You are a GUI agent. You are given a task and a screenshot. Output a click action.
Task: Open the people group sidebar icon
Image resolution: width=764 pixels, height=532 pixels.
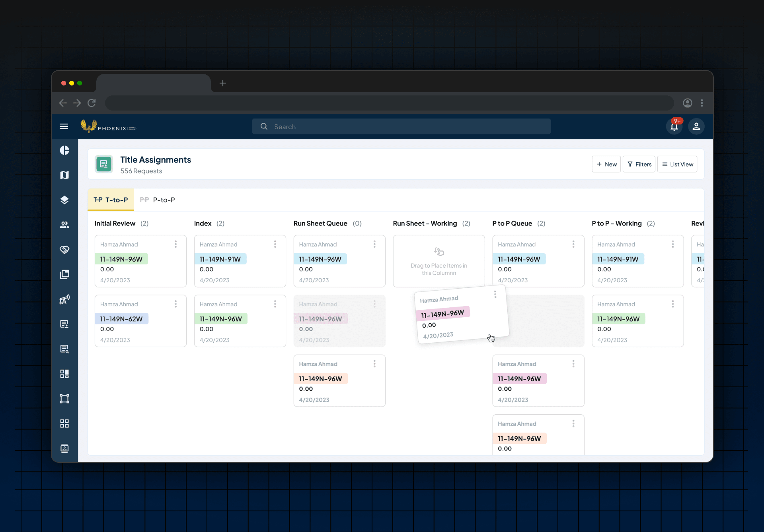(x=64, y=225)
